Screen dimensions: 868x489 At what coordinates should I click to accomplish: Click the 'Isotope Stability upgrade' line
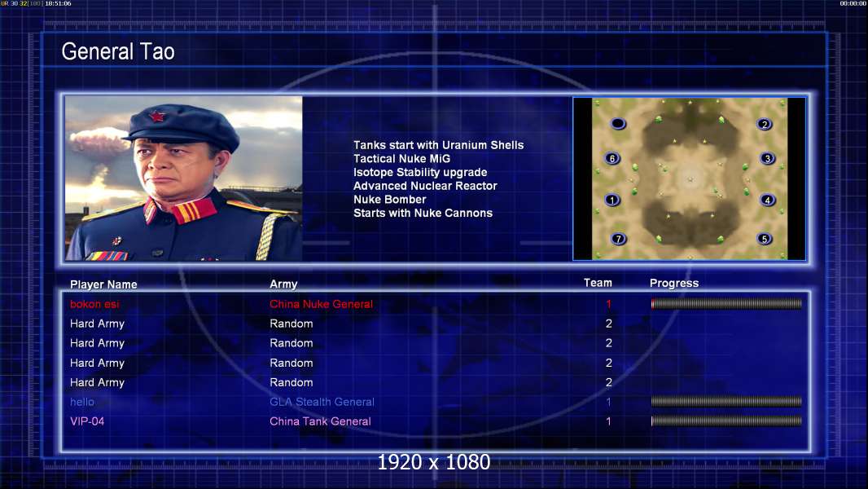click(x=420, y=172)
